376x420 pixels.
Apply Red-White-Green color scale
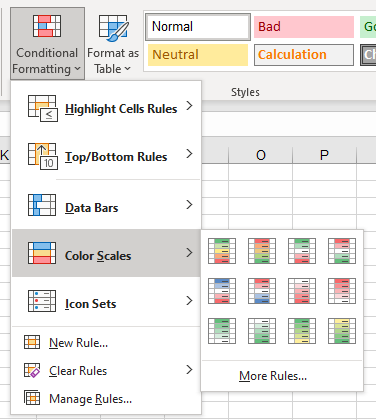click(342, 251)
